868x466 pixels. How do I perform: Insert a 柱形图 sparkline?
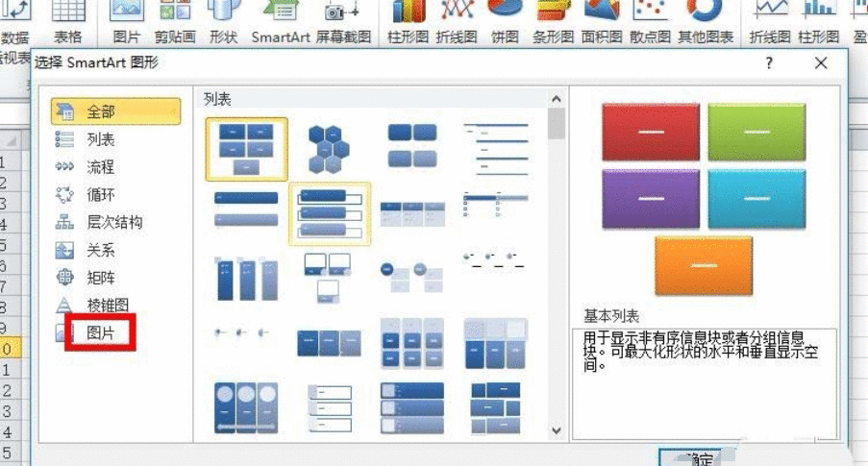[x=819, y=23]
